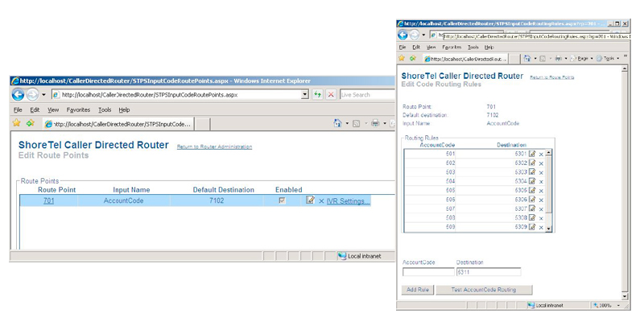Click down arrow of Routing Rules list scrollbar
This screenshot has width=644, height=322.
tap(548, 229)
